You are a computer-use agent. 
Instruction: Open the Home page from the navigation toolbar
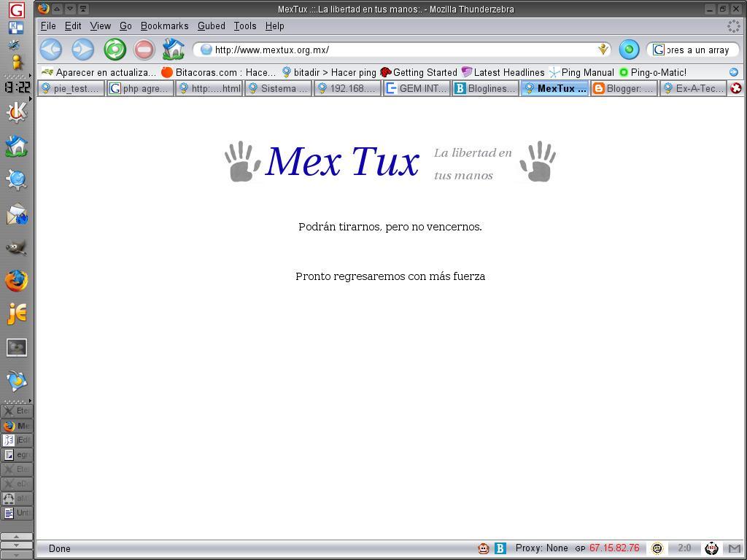pos(174,49)
